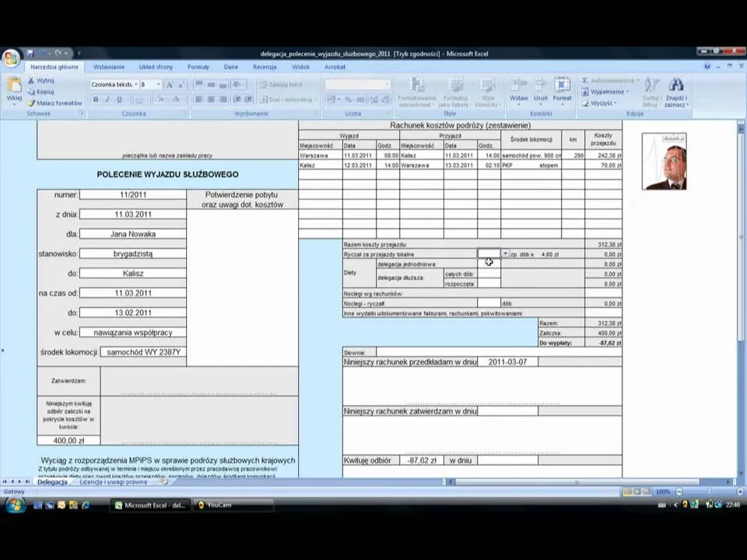Toggle bold formatting
This screenshot has width=747, height=560.
96,100
